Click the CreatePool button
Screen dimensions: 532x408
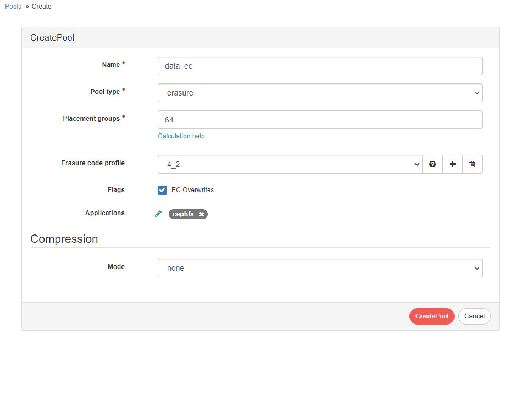click(x=432, y=316)
